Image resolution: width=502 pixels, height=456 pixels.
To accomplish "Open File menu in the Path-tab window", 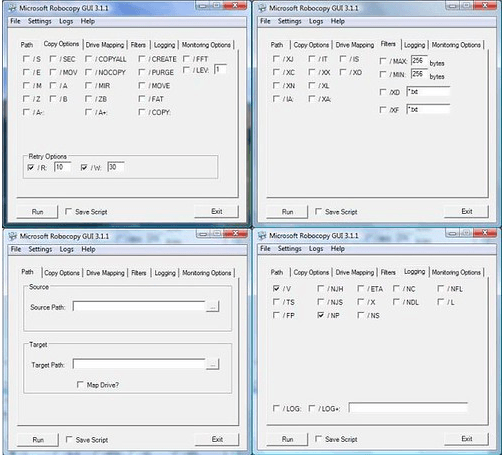I will [x=16, y=249].
